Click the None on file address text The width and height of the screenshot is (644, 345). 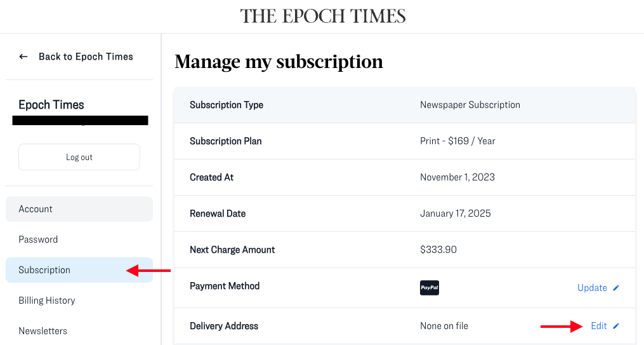click(444, 326)
